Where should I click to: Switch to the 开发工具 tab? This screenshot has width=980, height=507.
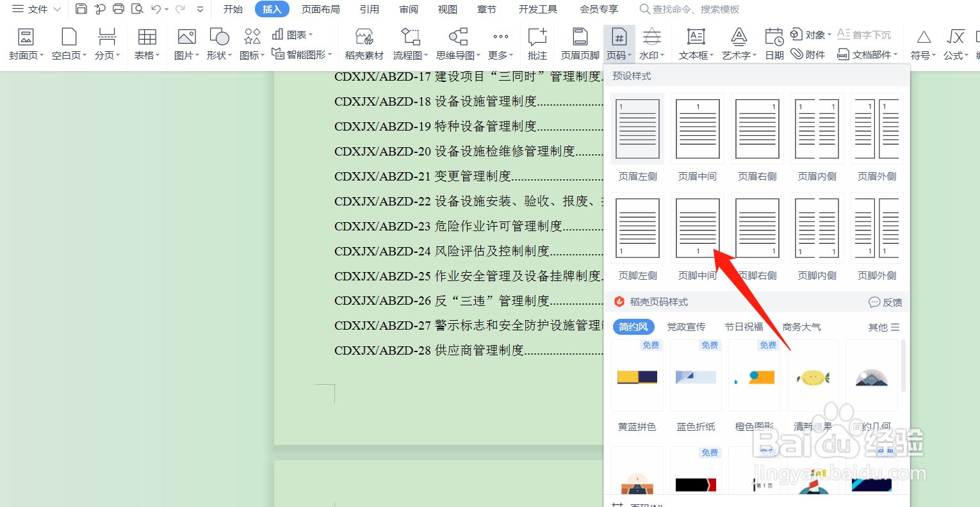[538, 9]
